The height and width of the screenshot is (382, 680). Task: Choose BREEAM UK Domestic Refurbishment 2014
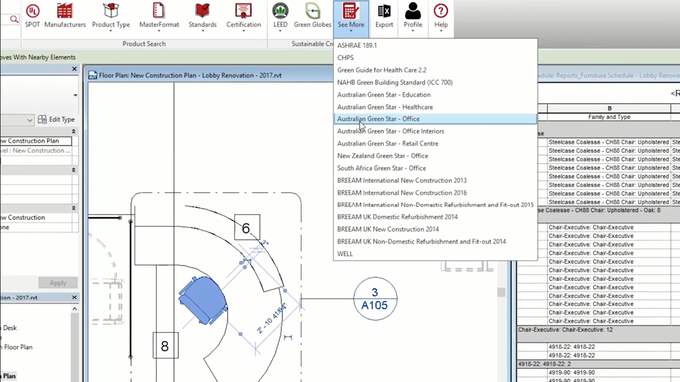pyautogui.click(x=435, y=217)
